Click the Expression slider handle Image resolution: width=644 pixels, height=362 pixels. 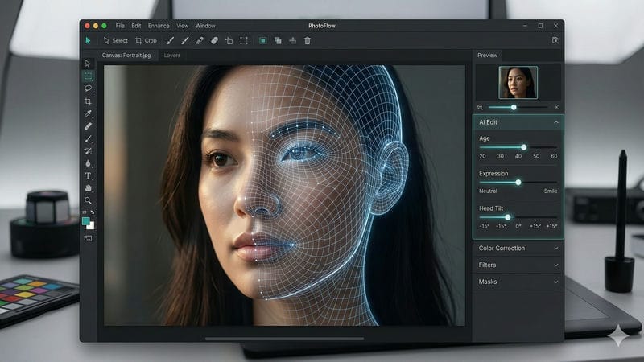tap(518, 183)
